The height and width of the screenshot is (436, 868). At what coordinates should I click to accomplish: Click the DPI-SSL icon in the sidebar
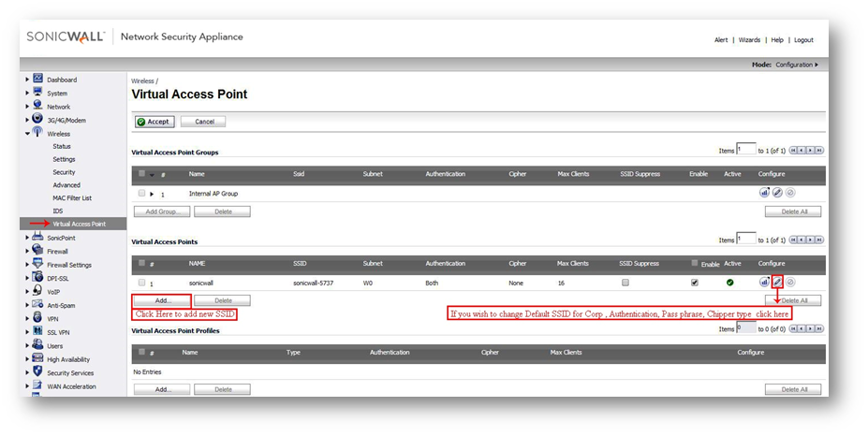37,277
